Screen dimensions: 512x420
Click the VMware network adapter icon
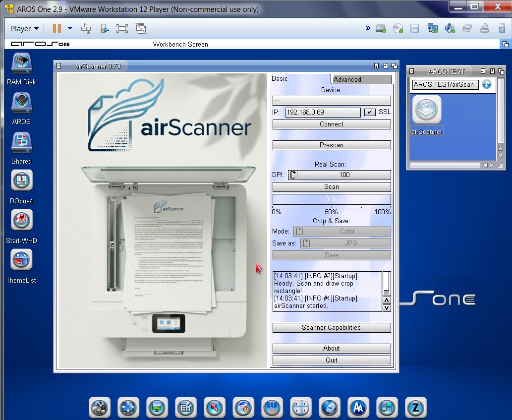pyautogui.click(x=433, y=29)
